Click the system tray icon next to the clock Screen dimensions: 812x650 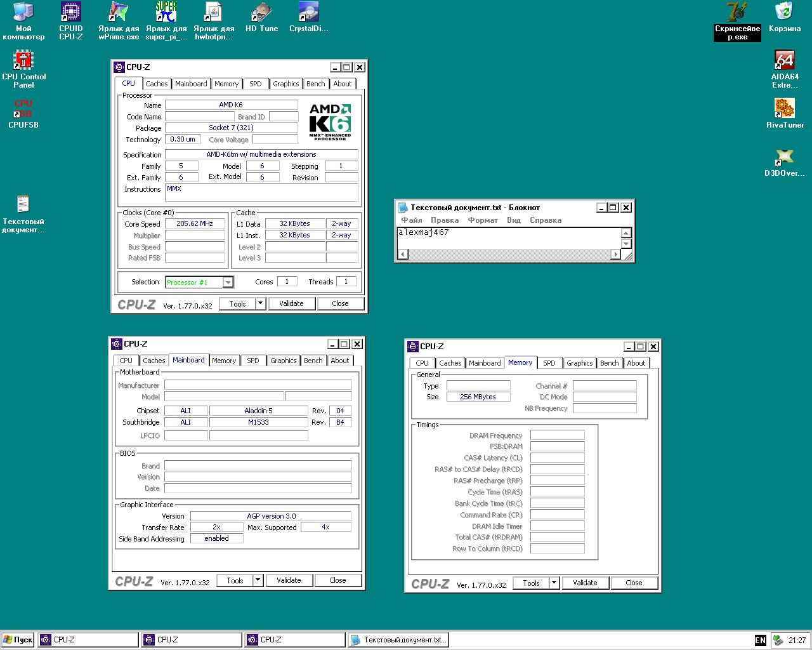(x=778, y=640)
